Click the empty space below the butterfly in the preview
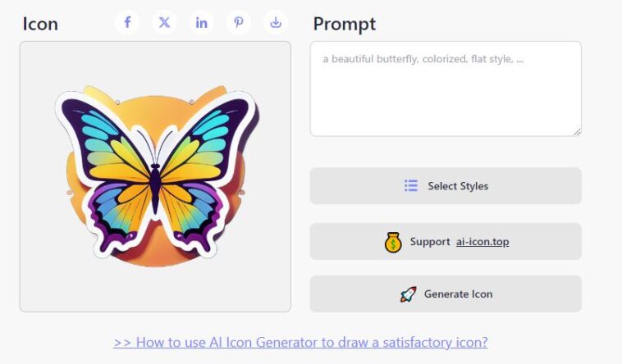The image size is (622, 364). 155,289
